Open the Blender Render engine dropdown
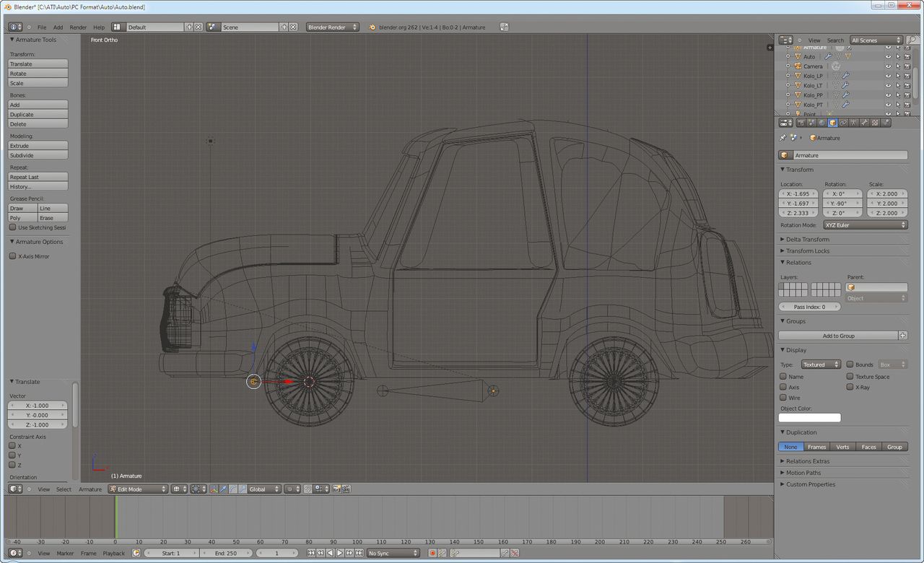 point(333,27)
